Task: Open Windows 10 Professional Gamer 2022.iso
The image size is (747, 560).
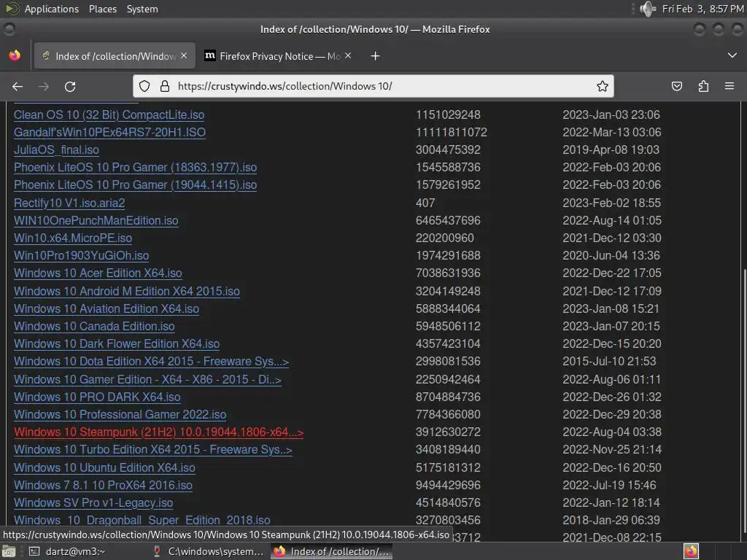Action: pos(120,415)
